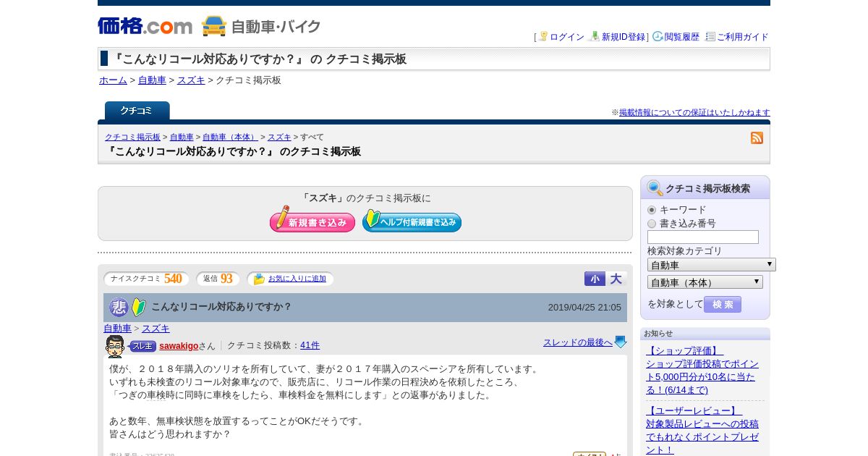Select the 書き込み番号 radio button

(x=652, y=224)
